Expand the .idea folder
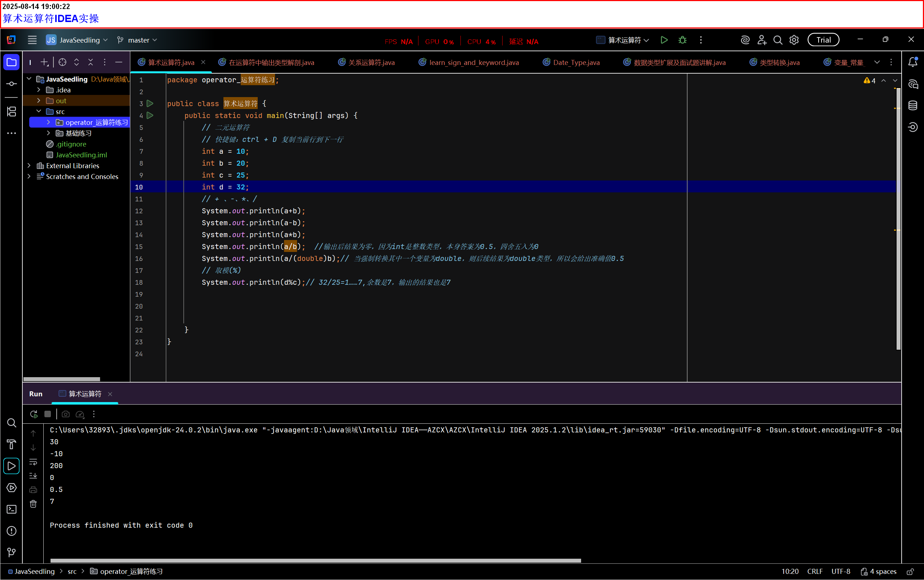This screenshot has width=924, height=580. [39, 90]
